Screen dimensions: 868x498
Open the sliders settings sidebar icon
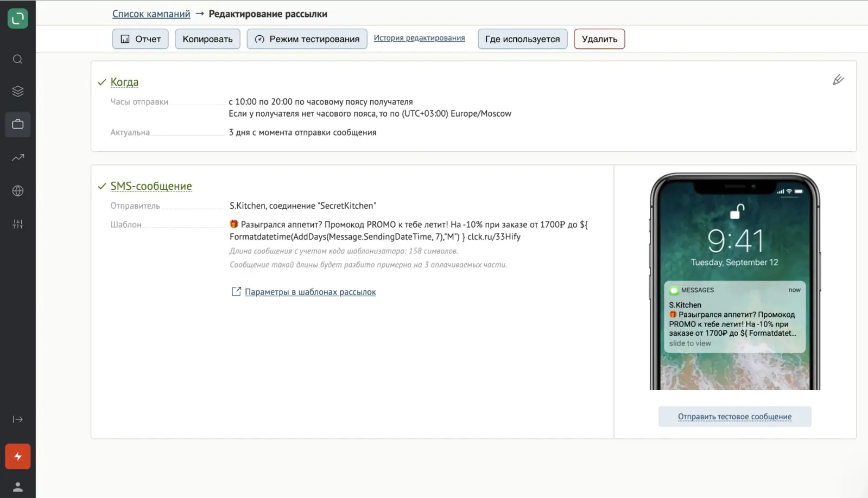(17, 224)
